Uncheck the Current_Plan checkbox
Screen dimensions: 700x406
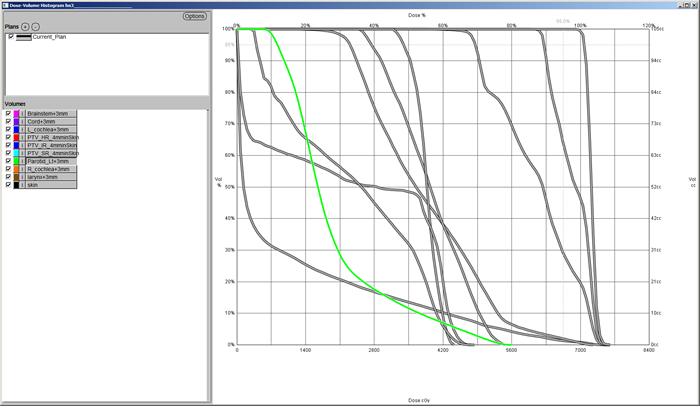click(x=10, y=37)
